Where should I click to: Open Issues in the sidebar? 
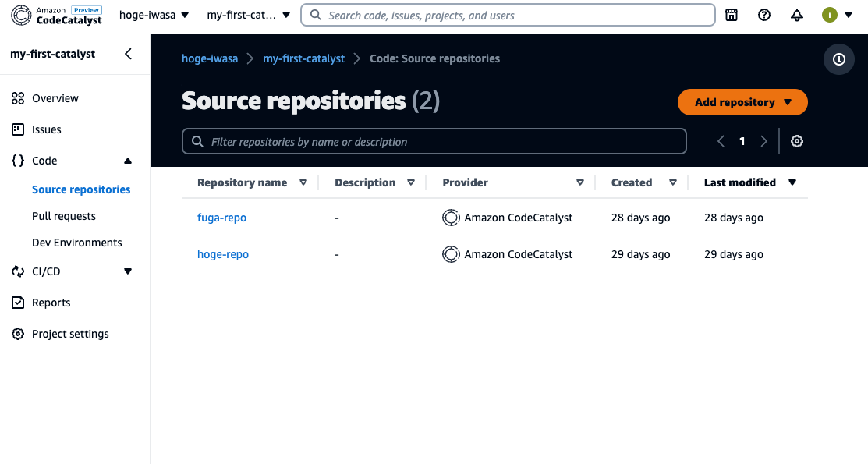coord(47,129)
